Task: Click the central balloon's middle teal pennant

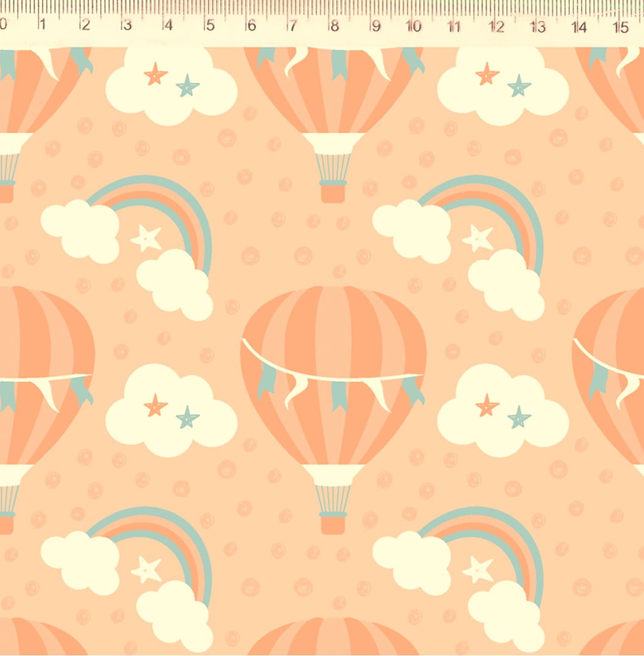Action: click(x=339, y=396)
